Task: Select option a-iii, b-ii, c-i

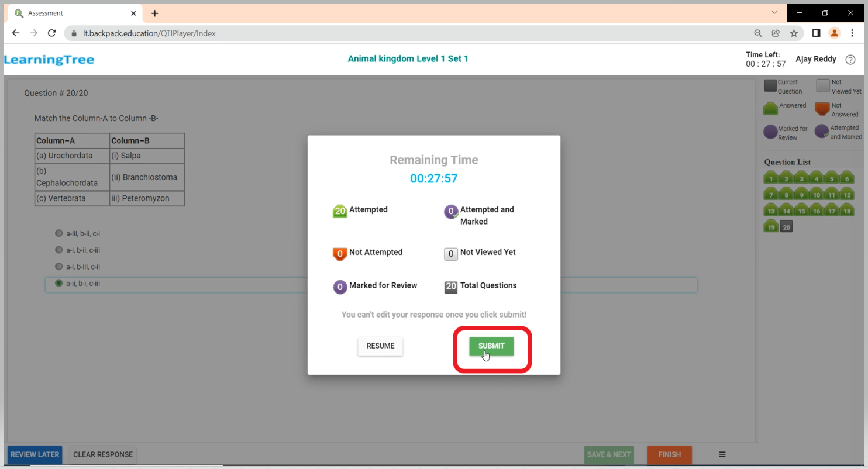Action: tap(58, 233)
